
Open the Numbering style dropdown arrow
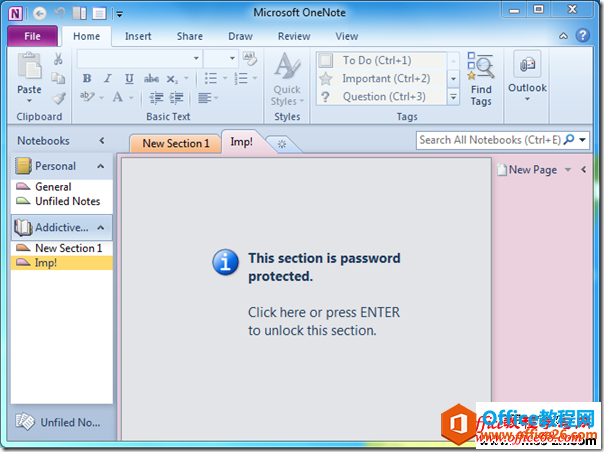click(x=255, y=78)
